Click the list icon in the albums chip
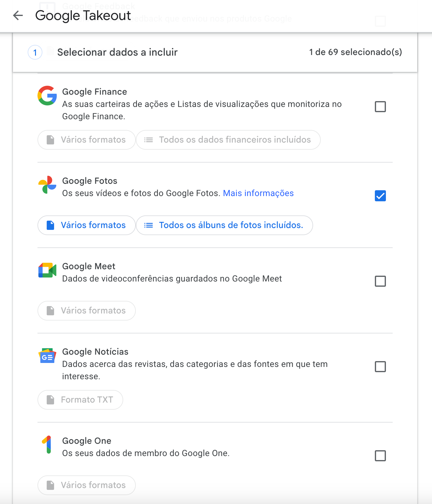 tap(148, 225)
